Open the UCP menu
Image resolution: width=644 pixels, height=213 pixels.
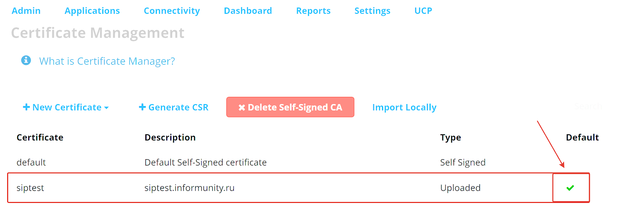pos(423,11)
